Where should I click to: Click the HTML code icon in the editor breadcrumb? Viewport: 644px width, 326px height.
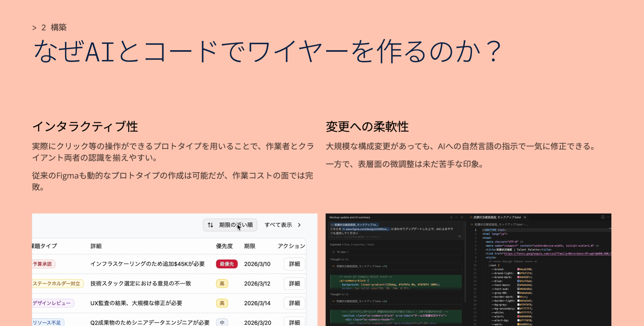[472, 224]
